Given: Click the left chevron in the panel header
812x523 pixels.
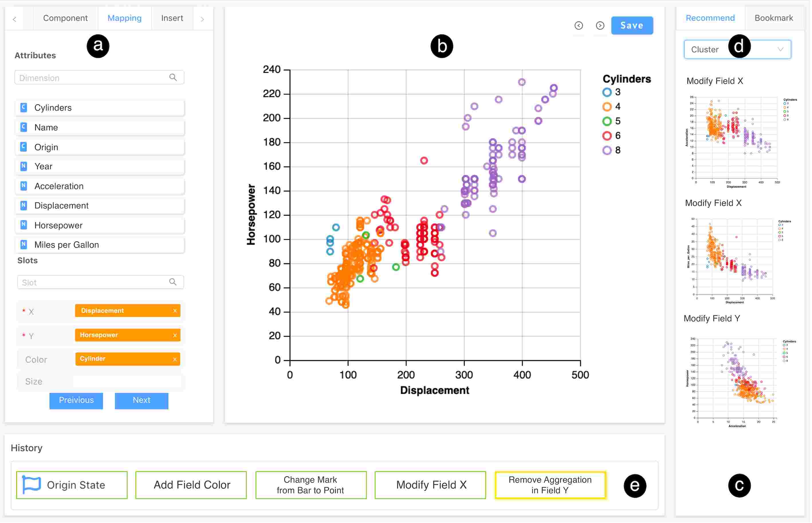Looking at the screenshot, I should pyautogui.click(x=14, y=19).
